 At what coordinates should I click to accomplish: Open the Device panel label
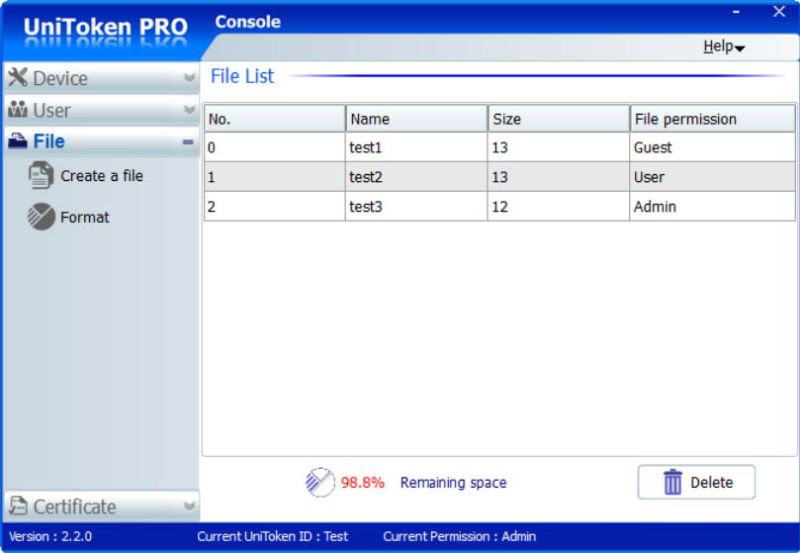(60, 78)
